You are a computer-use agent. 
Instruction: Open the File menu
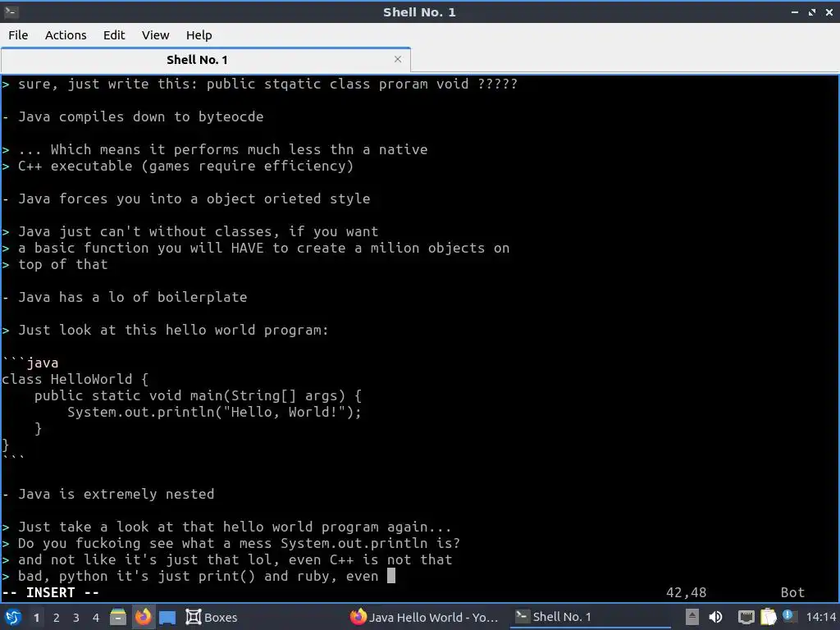point(18,35)
